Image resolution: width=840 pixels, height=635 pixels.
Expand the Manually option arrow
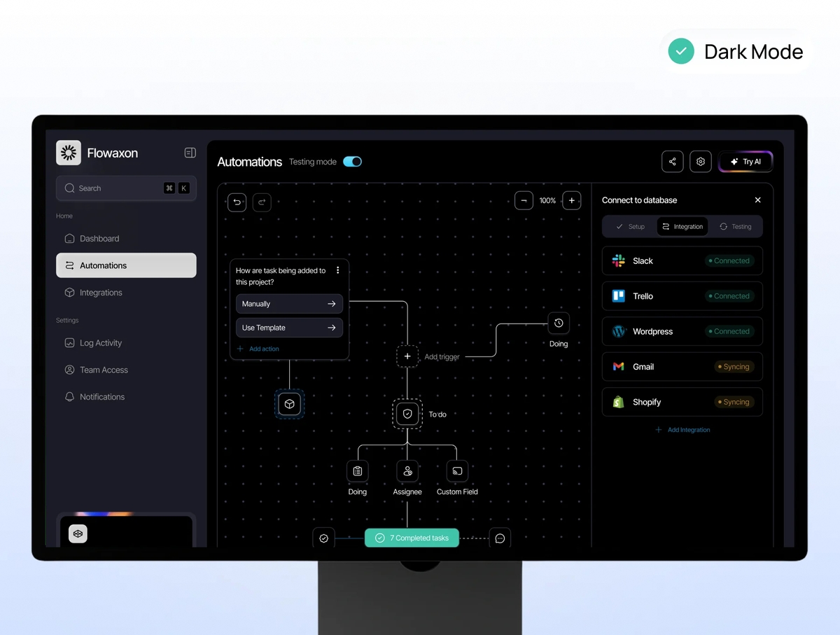coord(332,304)
